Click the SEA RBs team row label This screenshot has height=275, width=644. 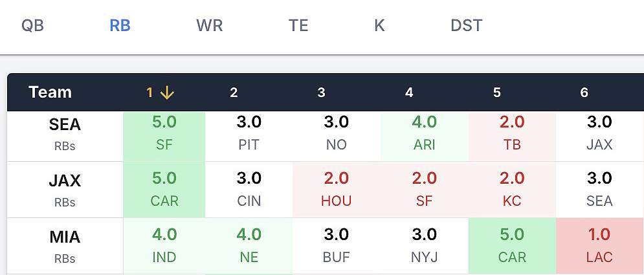click(x=65, y=133)
